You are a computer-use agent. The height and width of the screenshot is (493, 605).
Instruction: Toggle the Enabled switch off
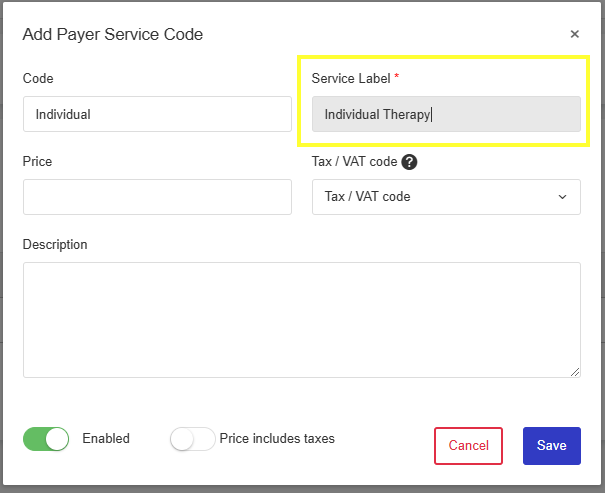pos(46,439)
